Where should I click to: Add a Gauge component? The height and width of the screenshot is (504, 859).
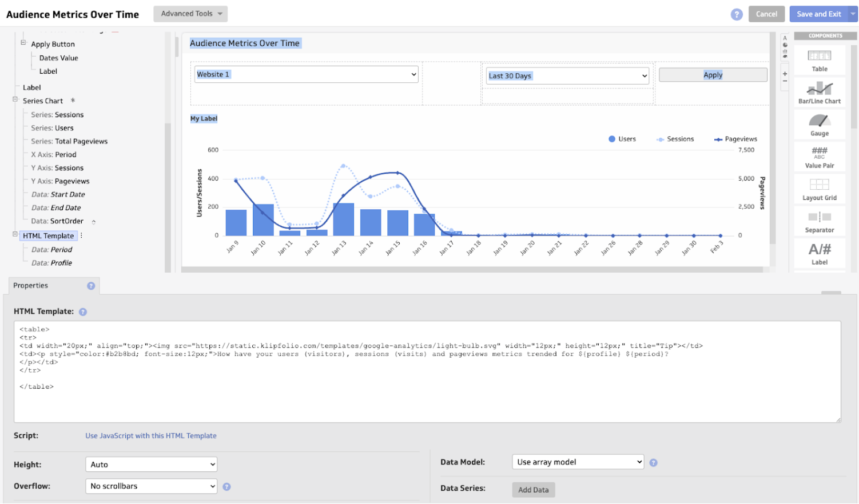tap(819, 125)
